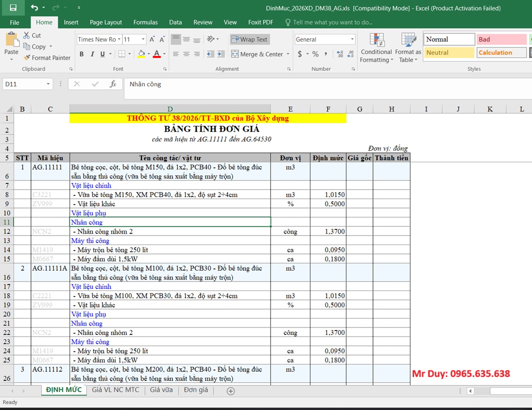The image size is (532, 410).
Task: Apply the red font color
Action: (x=156, y=54)
